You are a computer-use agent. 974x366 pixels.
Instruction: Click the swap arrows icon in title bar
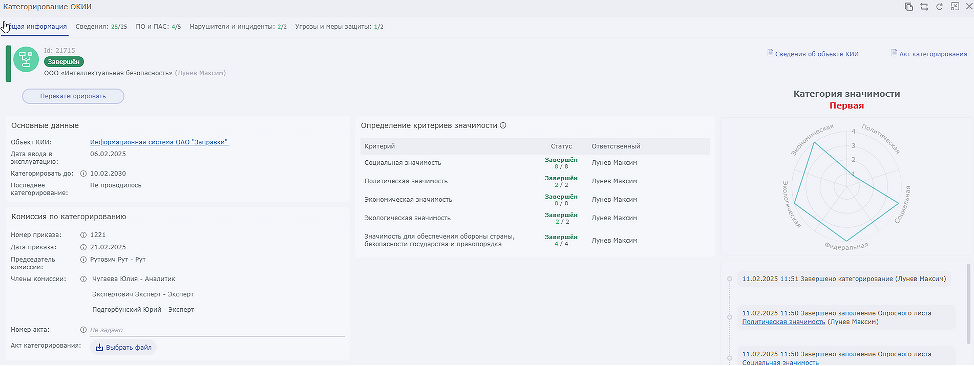click(x=924, y=6)
